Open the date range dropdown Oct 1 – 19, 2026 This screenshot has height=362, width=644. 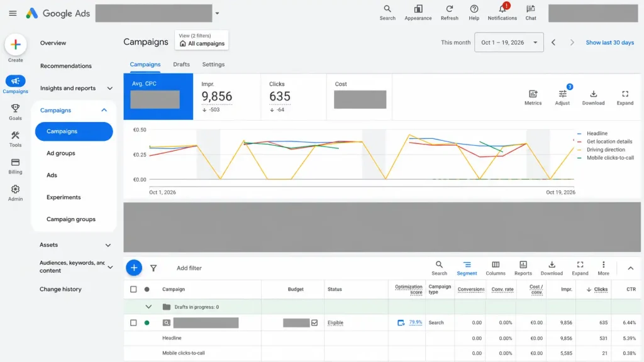509,42
